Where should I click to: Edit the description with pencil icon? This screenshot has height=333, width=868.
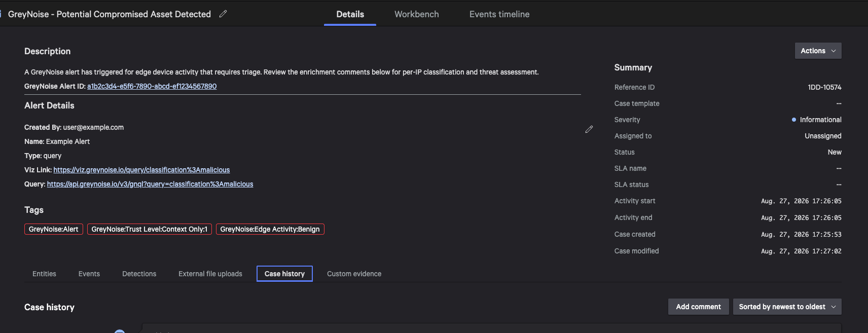(589, 130)
